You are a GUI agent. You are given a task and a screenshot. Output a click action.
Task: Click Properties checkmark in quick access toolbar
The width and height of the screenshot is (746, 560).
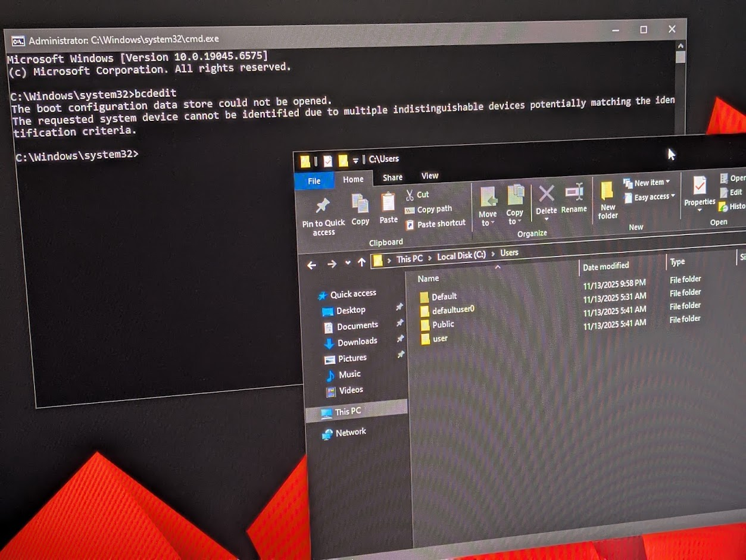click(x=327, y=161)
